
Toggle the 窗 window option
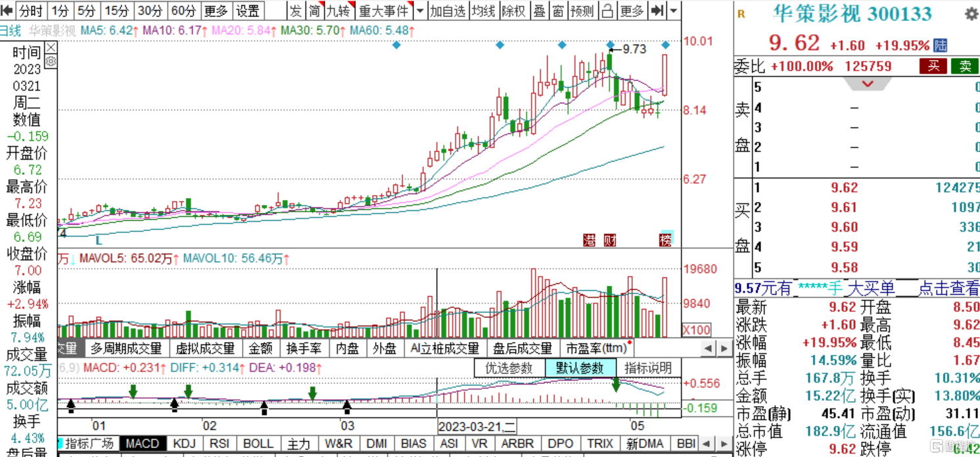click(557, 11)
